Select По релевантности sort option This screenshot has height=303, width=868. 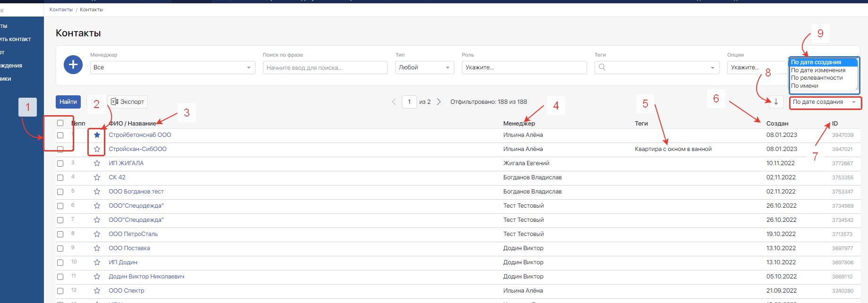click(817, 78)
